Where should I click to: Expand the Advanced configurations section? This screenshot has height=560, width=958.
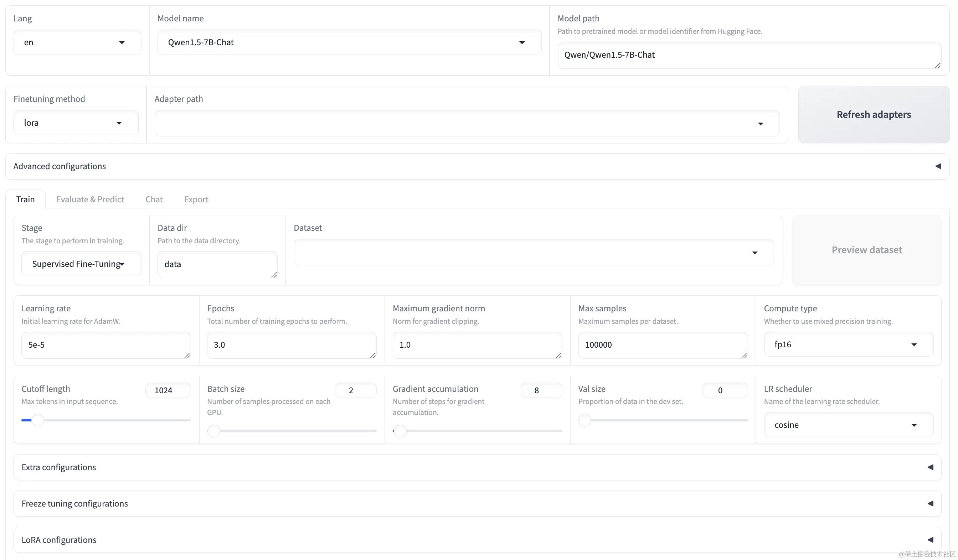click(x=938, y=166)
